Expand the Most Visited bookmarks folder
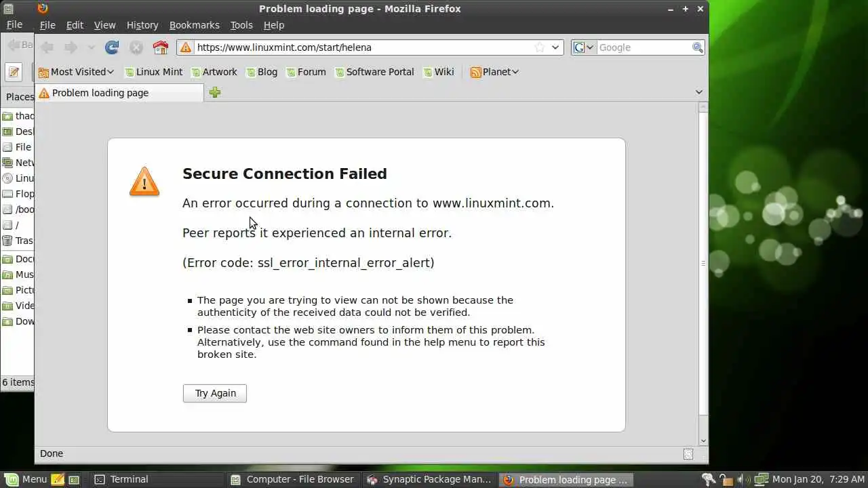The height and width of the screenshot is (488, 868). (x=76, y=72)
